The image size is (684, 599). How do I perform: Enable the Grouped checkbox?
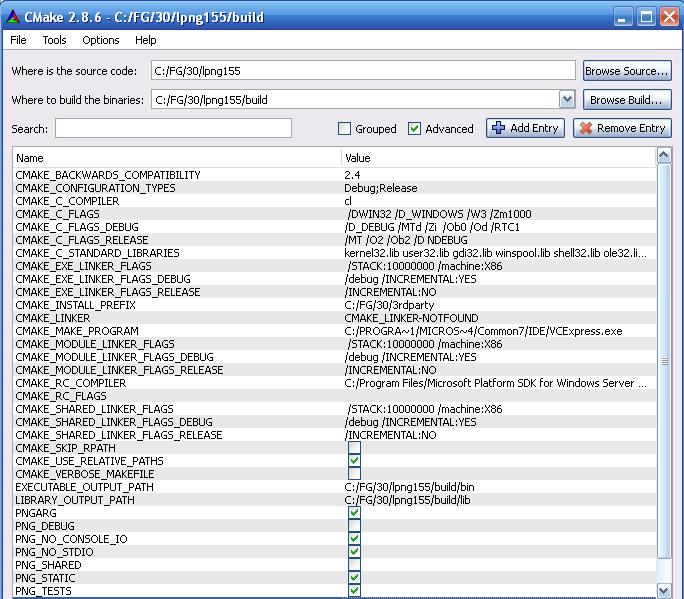pyautogui.click(x=344, y=129)
